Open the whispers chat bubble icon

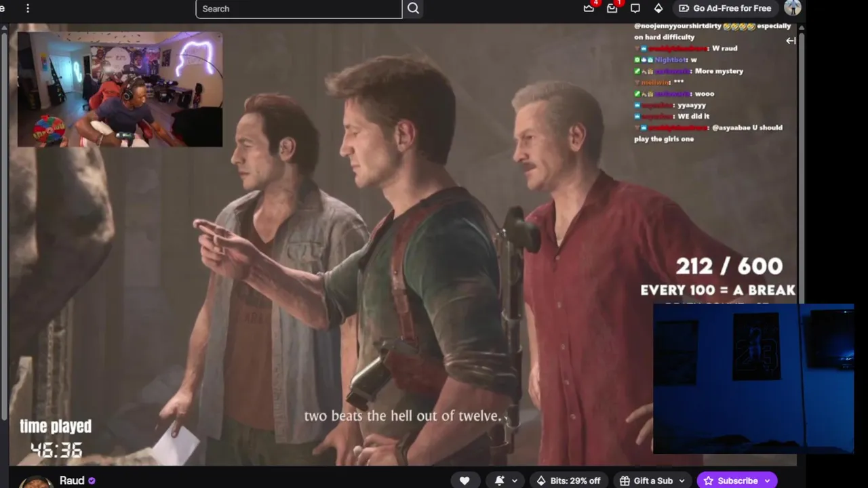[x=635, y=8]
